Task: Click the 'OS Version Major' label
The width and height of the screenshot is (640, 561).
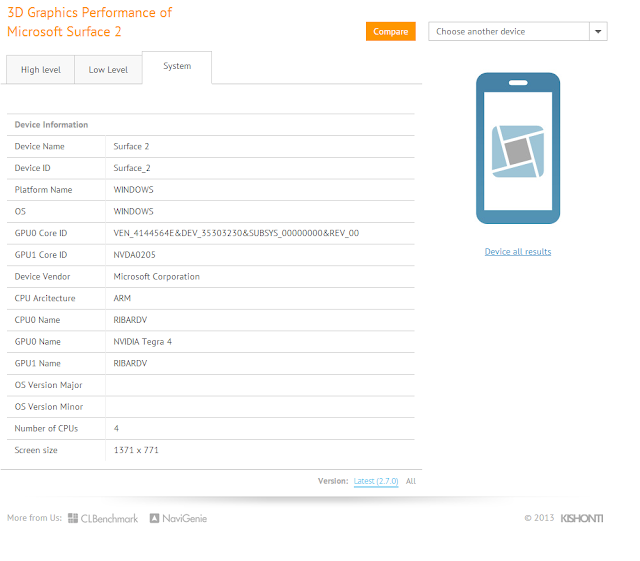Action: [49, 385]
